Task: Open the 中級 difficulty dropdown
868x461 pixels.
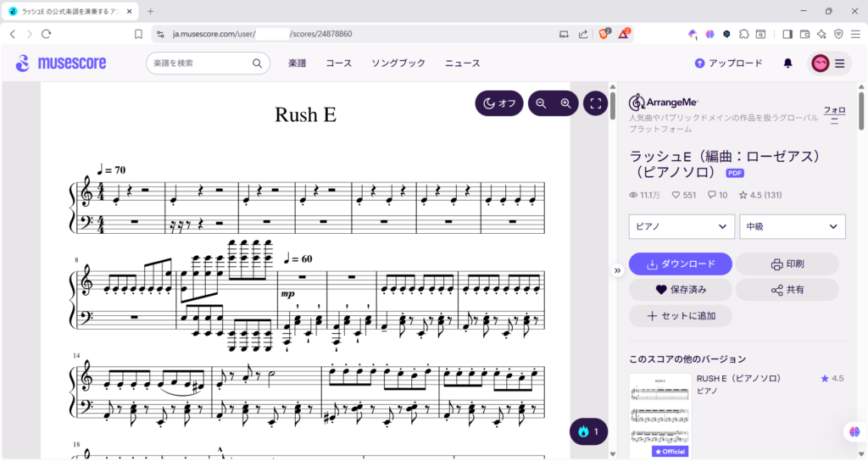Action: tap(792, 226)
